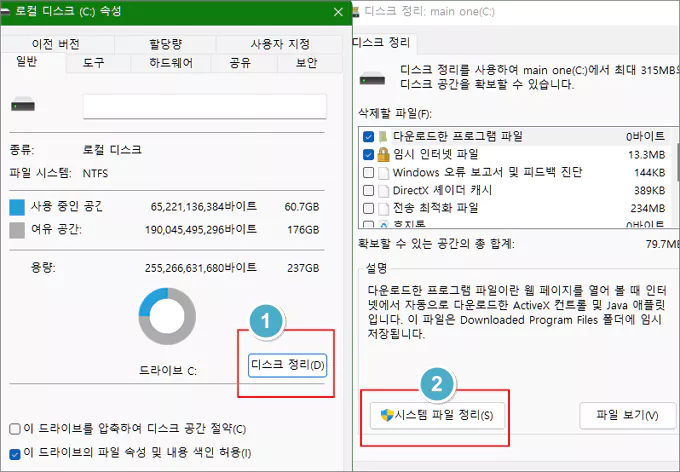Switch to the 하드웨어 tab
Screen dimensions: 680x472
click(171, 63)
